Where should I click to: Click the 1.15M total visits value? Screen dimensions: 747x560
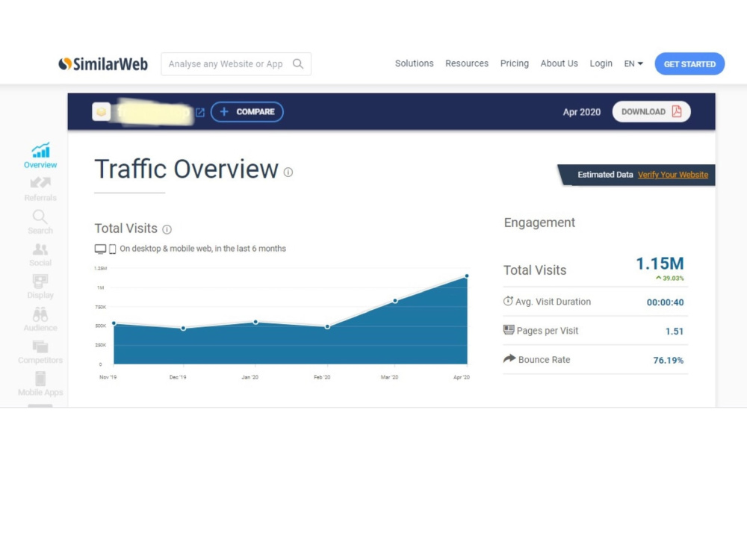click(660, 264)
